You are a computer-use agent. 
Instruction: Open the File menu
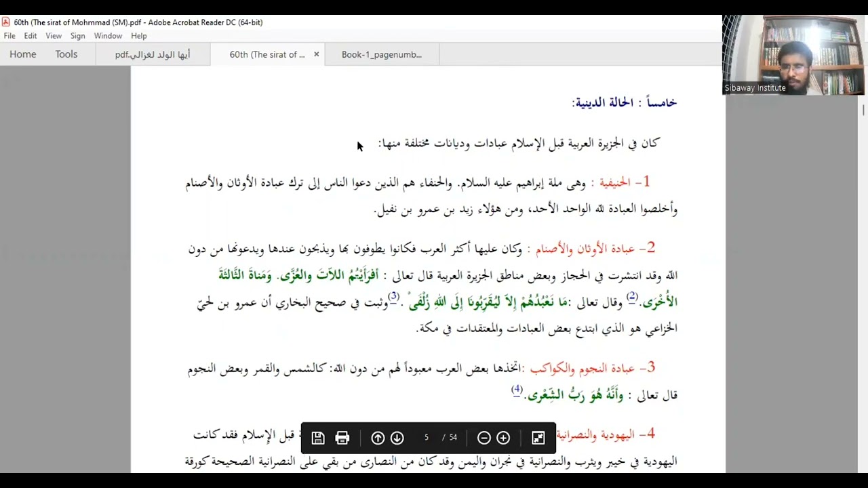tap(9, 36)
